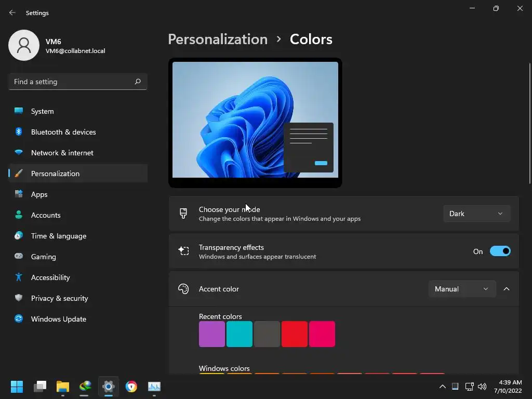
Task: Click the Recent colors label
Action: click(220, 316)
